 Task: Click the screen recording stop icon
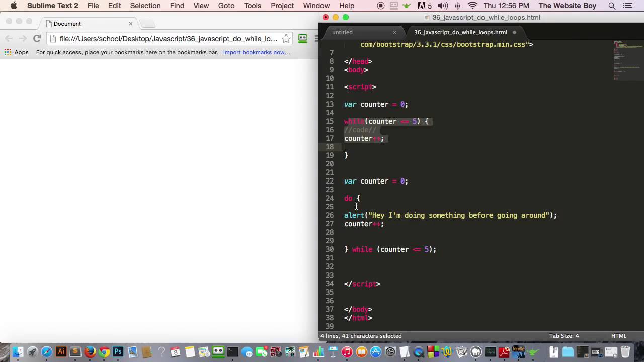pos(381,6)
